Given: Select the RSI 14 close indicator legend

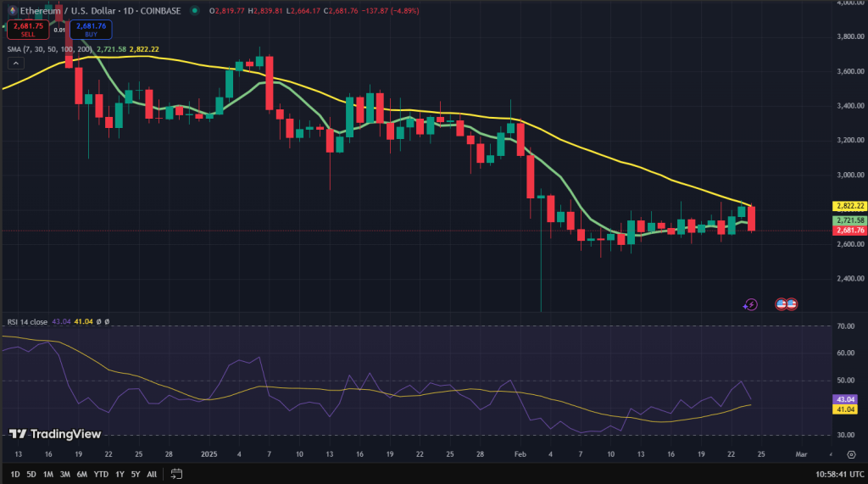Looking at the screenshot, I should pos(27,322).
